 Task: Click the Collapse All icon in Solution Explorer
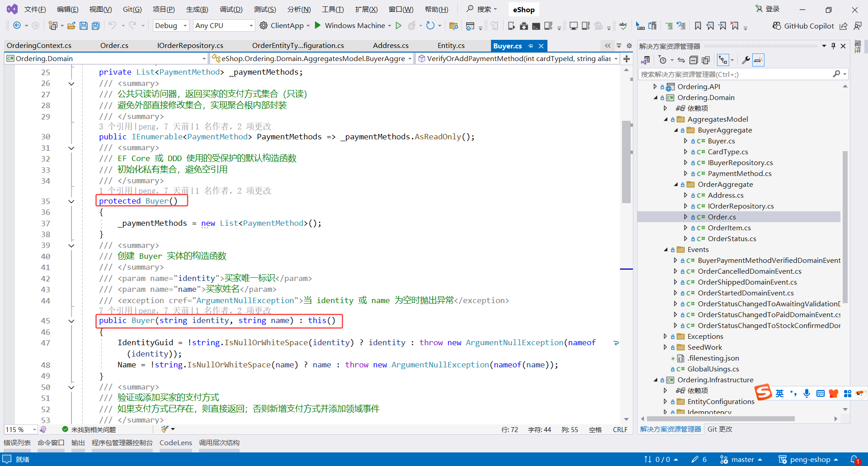click(693, 60)
